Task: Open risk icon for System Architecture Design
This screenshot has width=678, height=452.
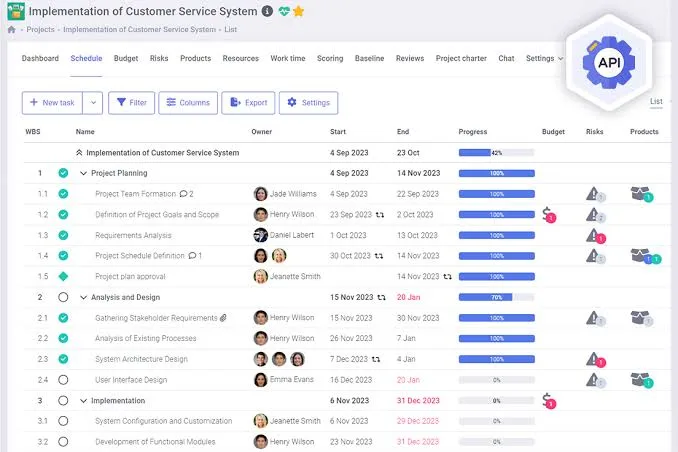Action: [x=595, y=359]
